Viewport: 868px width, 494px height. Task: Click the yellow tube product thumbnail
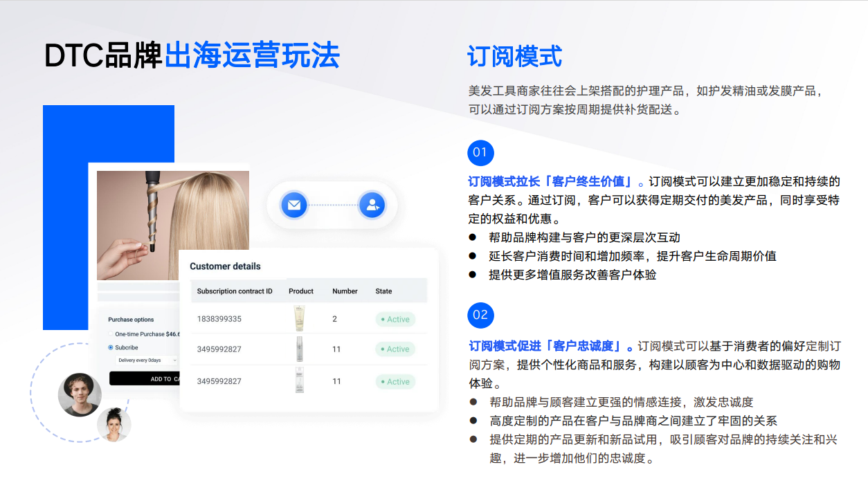pyautogui.click(x=299, y=319)
